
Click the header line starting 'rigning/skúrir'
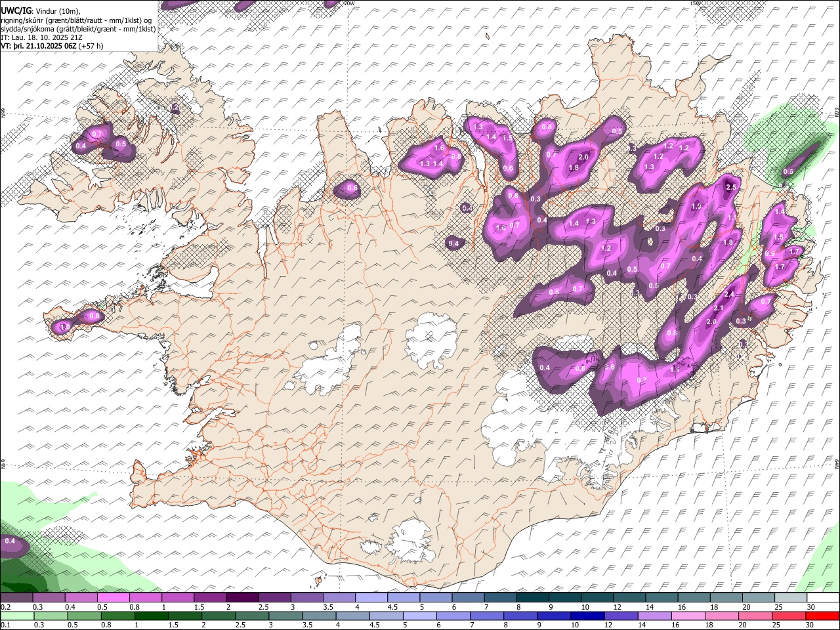76,20
